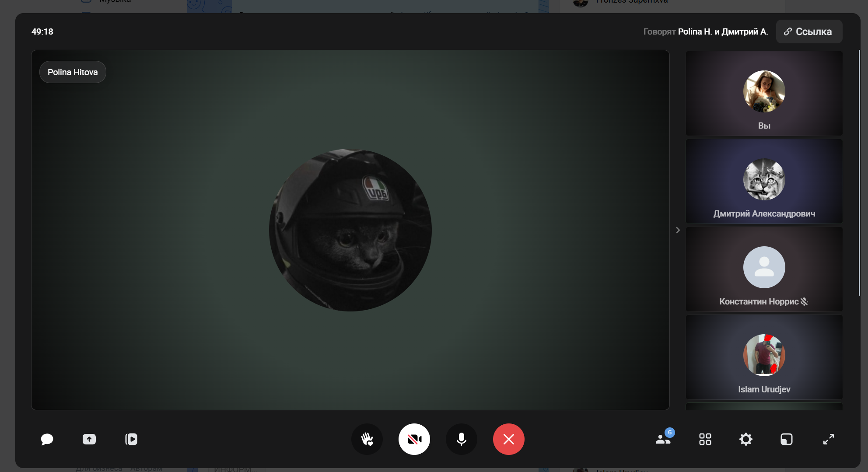Select Islam Urudjev participant tile
The height and width of the screenshot is (472, 868).
click(764, 357)
